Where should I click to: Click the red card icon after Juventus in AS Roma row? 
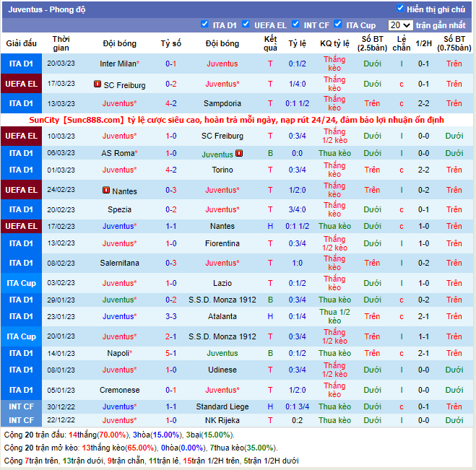239,153
